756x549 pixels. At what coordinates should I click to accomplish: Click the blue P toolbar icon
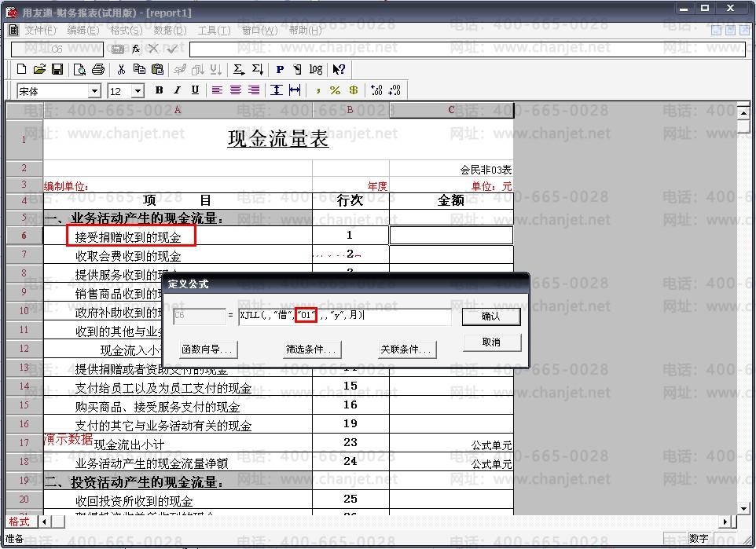click(280, 69)
